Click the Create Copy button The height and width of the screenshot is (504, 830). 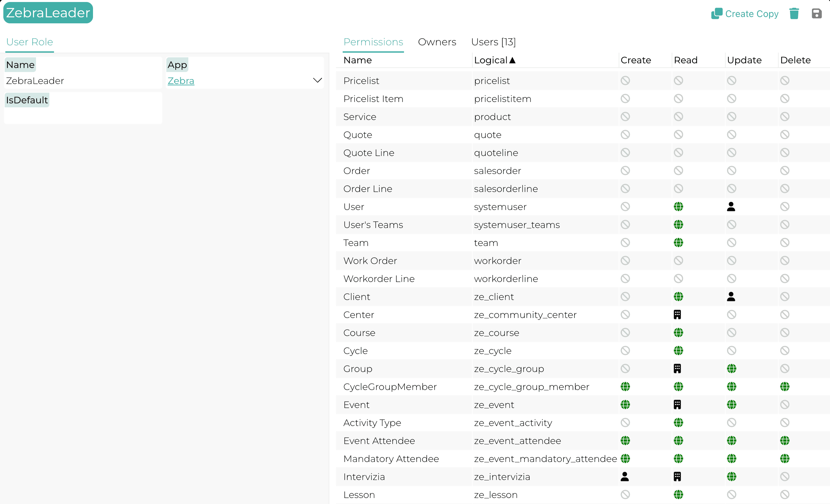744,14
